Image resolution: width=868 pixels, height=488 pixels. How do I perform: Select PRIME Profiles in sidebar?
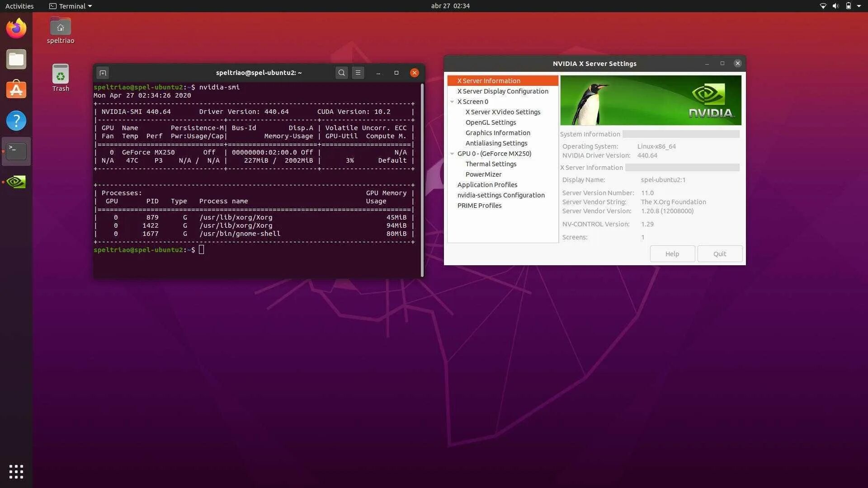coord(479,206)
